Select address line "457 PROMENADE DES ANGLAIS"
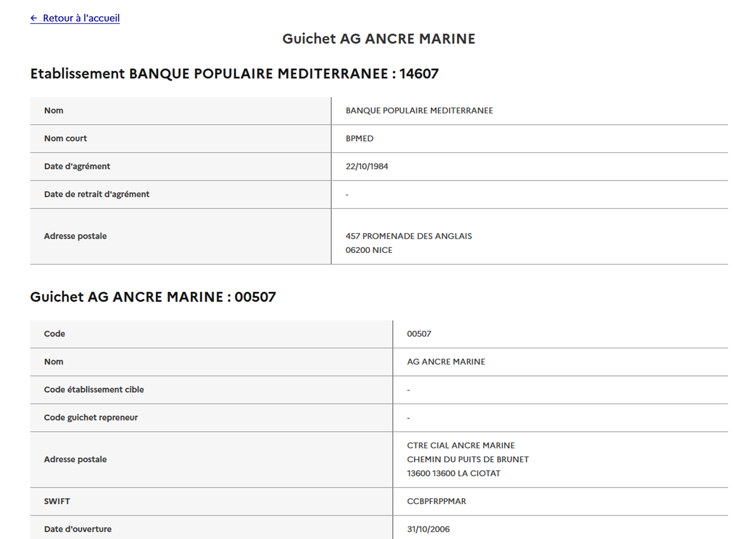 (x=409, y=236)
